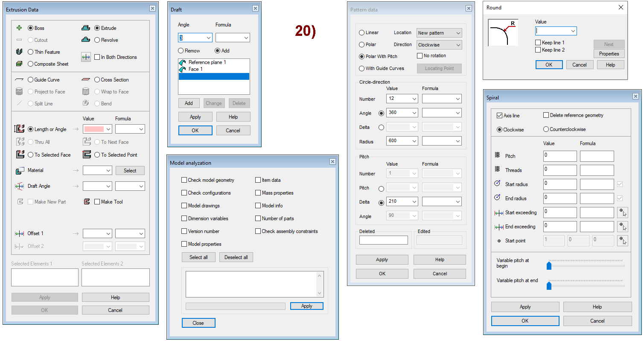Click the Start radius icon
Screen dimensions: 644x341
pyautogui.click(x=497, y=184)
